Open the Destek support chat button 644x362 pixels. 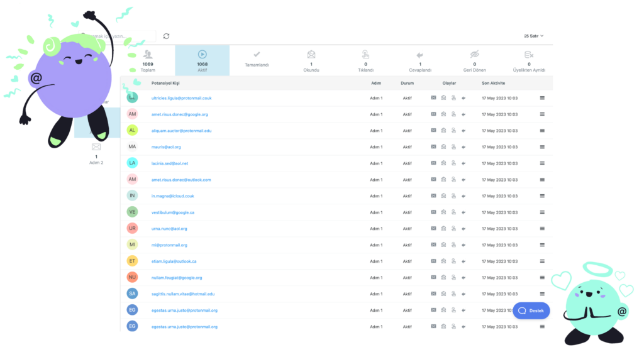(531, 310)
